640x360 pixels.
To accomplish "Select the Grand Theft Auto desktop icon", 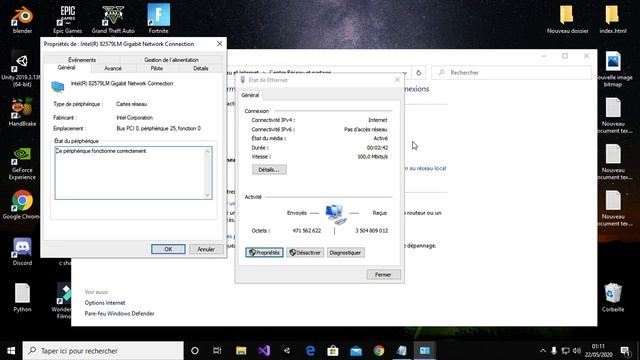I will tap(113, 20).
